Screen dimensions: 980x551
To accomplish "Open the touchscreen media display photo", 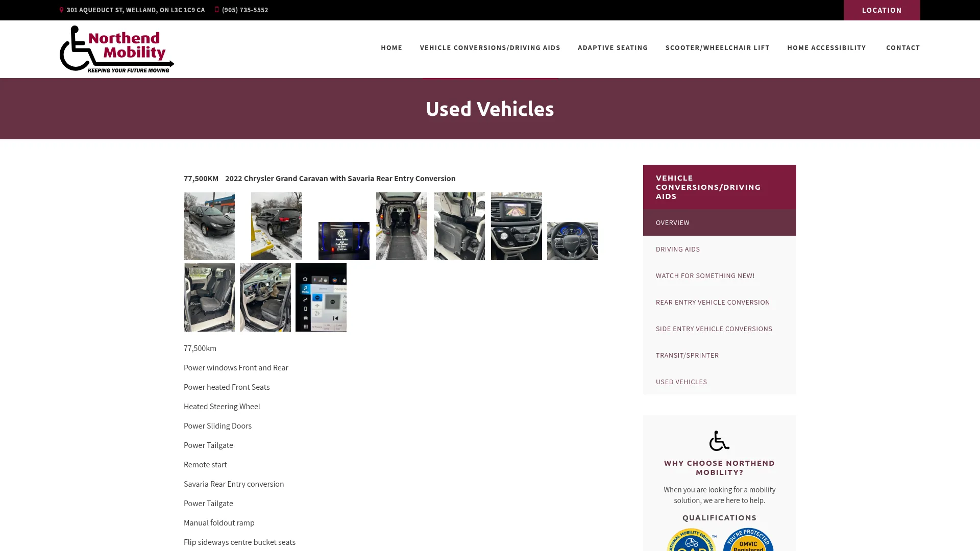I will point(321,297).
